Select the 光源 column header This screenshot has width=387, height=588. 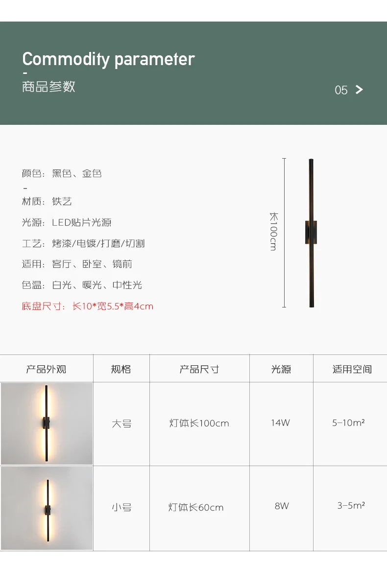281,369
